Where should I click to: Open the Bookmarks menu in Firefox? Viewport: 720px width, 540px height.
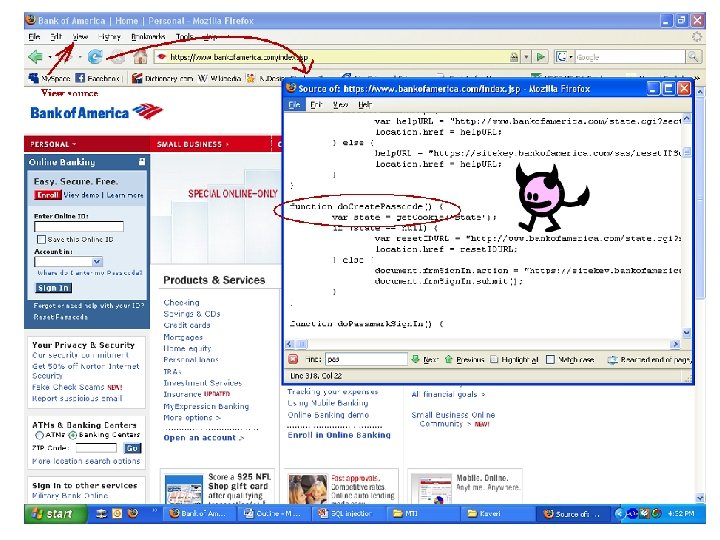click(x=148, y=36)
